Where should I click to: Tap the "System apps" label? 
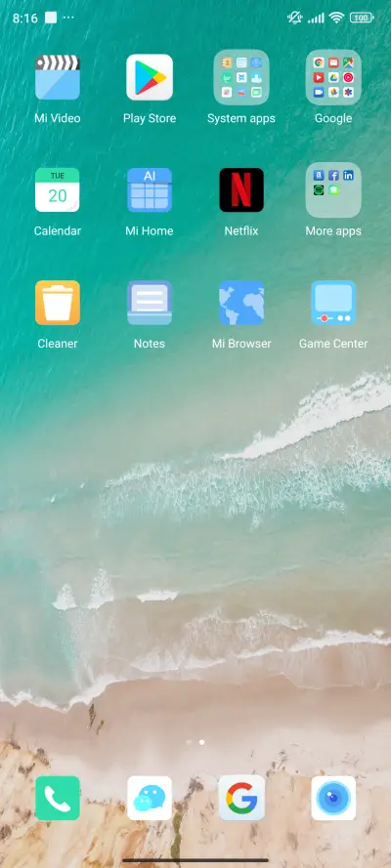[241, 118]
